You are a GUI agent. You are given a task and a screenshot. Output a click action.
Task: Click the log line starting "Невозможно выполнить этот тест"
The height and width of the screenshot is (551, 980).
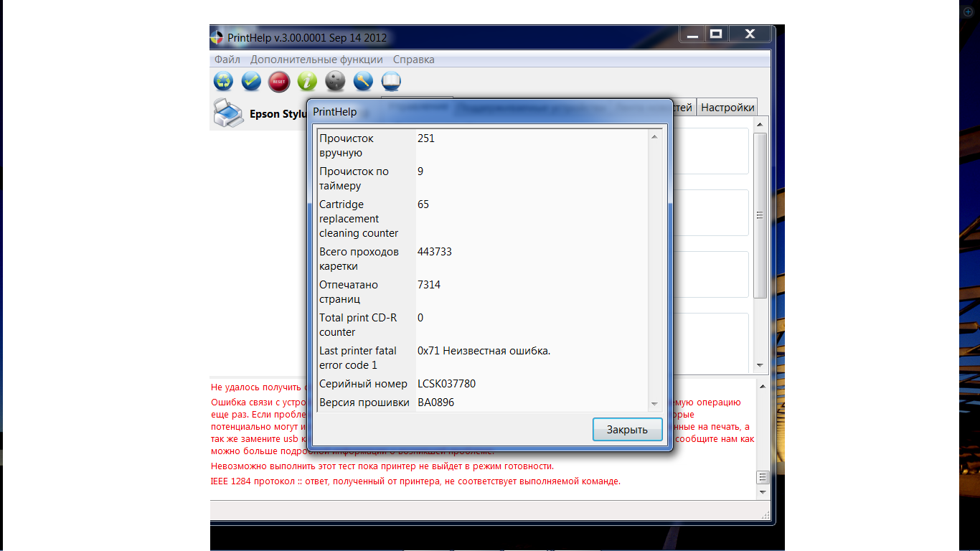(382, 466)
